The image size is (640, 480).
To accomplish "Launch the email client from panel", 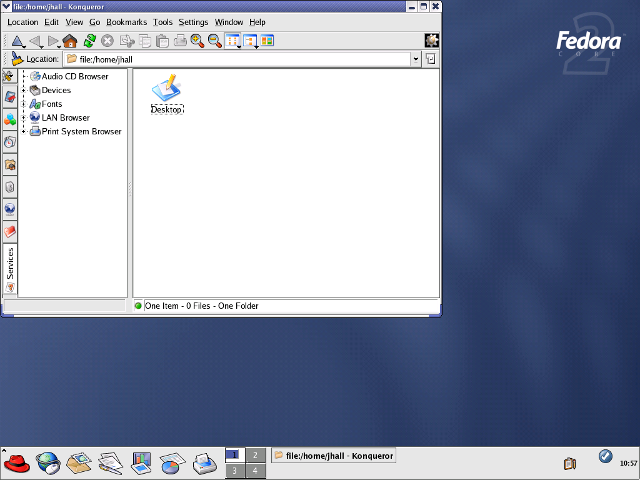I will 79,463.
